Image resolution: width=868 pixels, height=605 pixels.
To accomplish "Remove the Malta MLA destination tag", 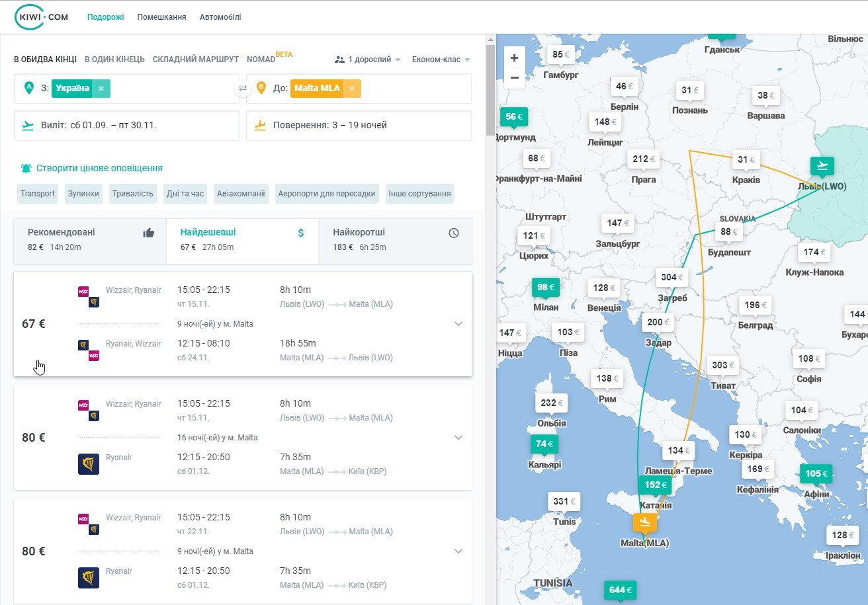I will coord(351,89).
